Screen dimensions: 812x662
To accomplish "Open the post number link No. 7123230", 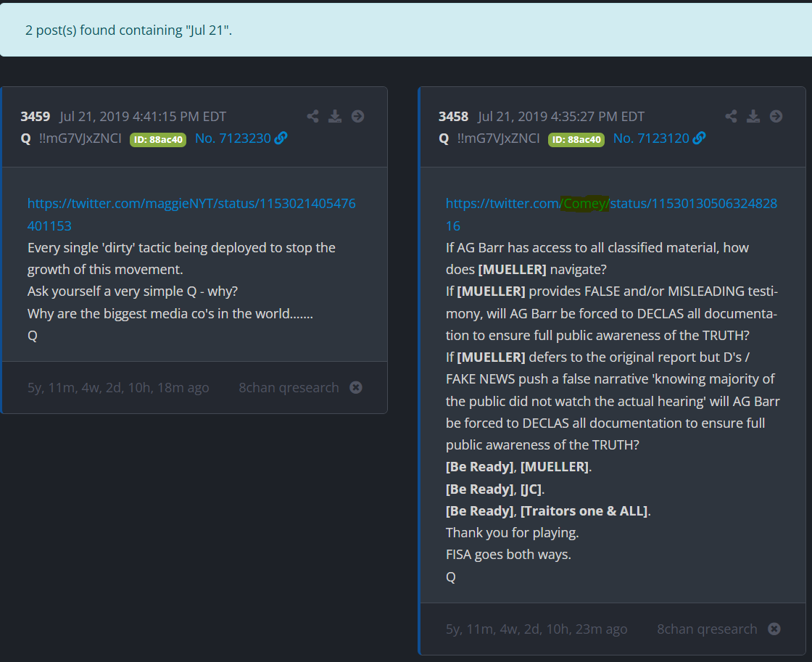I will point(233,138).
